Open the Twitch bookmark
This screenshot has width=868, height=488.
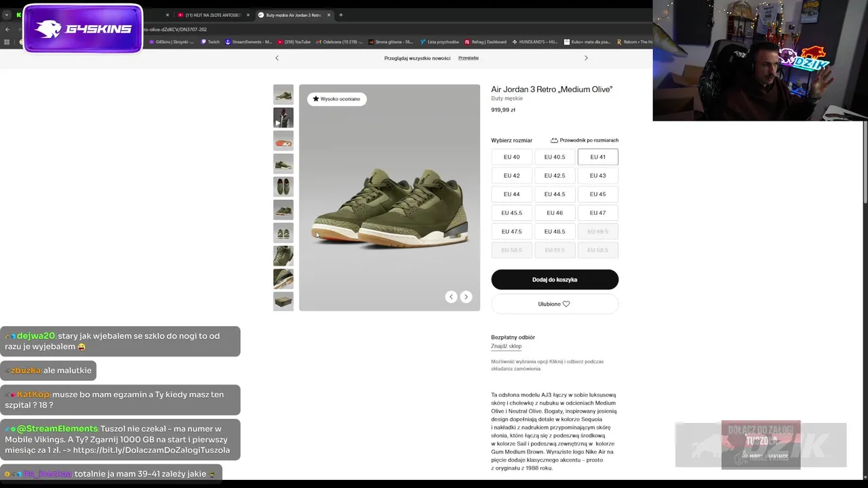point(210,42)
